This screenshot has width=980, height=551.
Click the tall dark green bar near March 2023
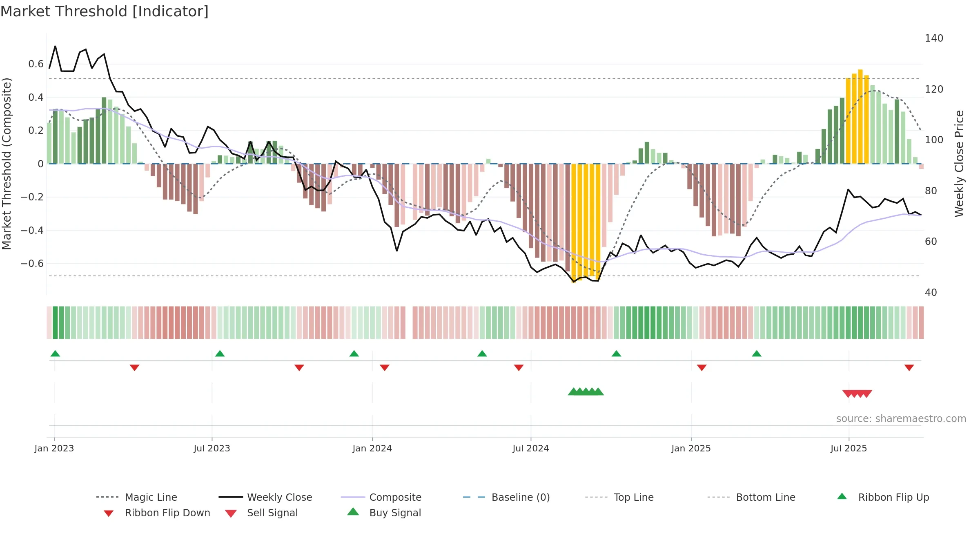104,130
